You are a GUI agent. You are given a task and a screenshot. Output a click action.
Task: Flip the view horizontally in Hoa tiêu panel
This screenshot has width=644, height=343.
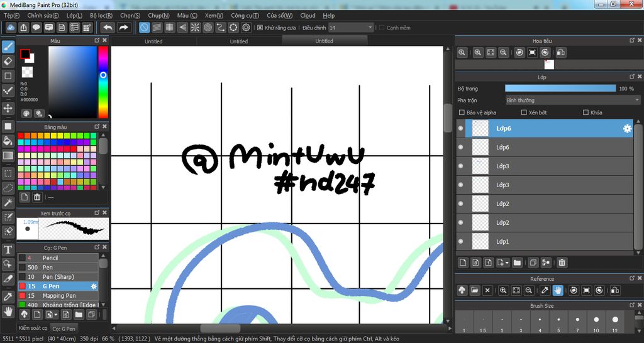pyautogui.click(x=561, y=53)
